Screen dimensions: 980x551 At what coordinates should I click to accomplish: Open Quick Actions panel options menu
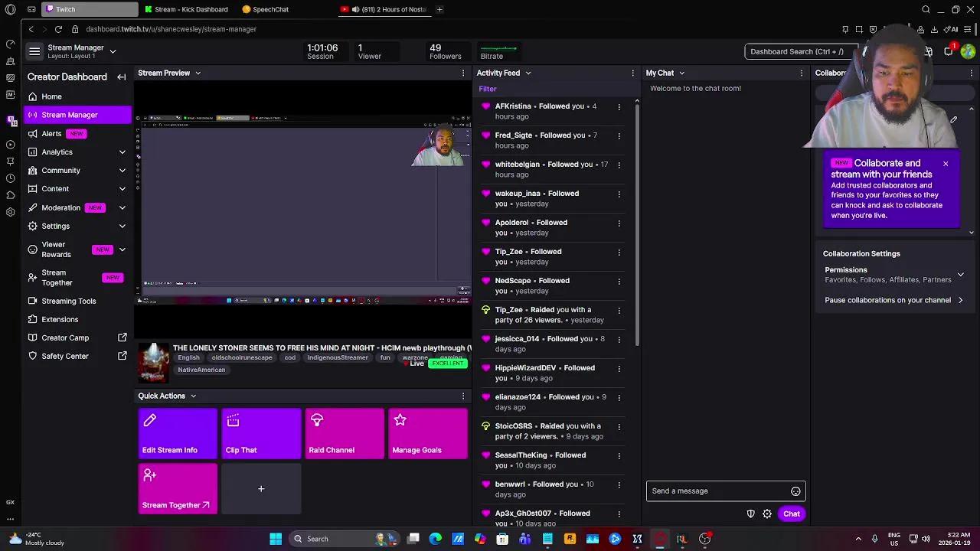(x=463, y=396)
